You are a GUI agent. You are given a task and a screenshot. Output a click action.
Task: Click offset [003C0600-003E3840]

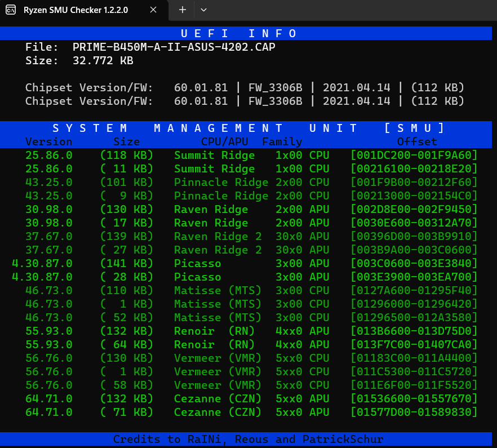(x=414, y=264)
